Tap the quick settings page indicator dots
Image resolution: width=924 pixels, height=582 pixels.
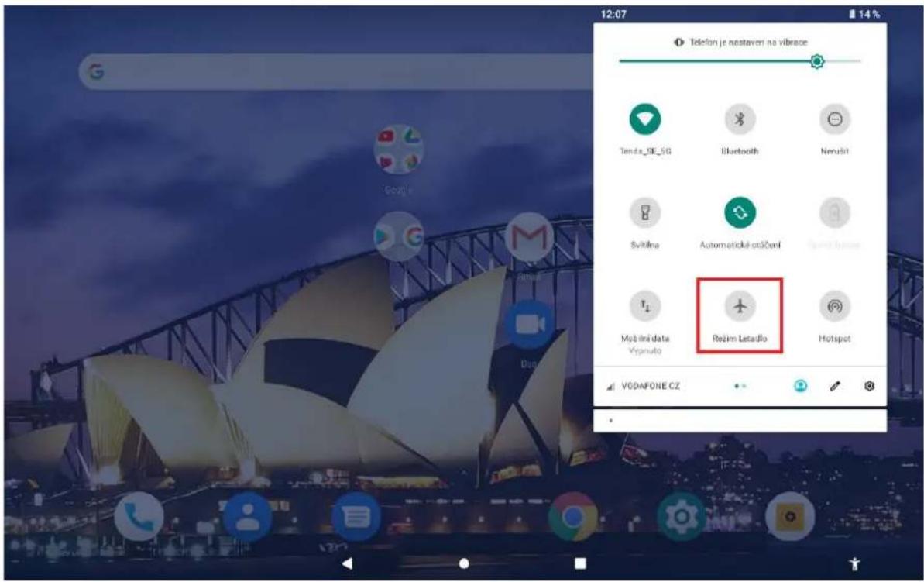(x=740, y=386)
